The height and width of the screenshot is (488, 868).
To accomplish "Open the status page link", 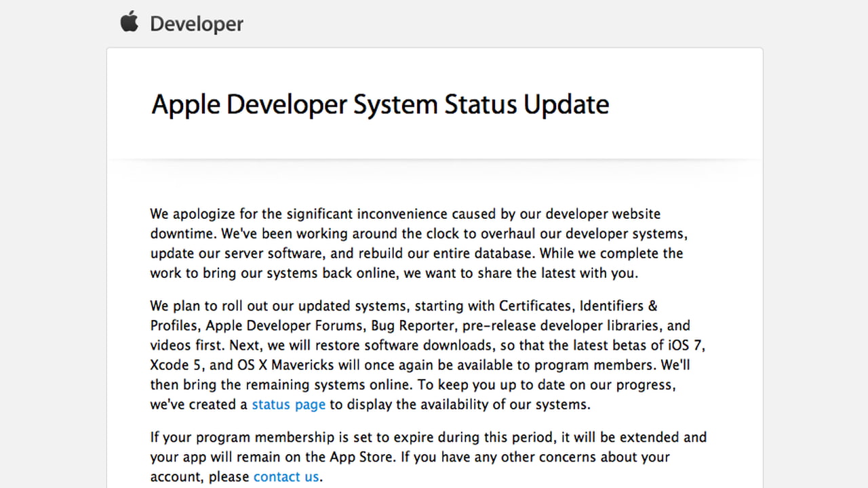I will point(288,405).
